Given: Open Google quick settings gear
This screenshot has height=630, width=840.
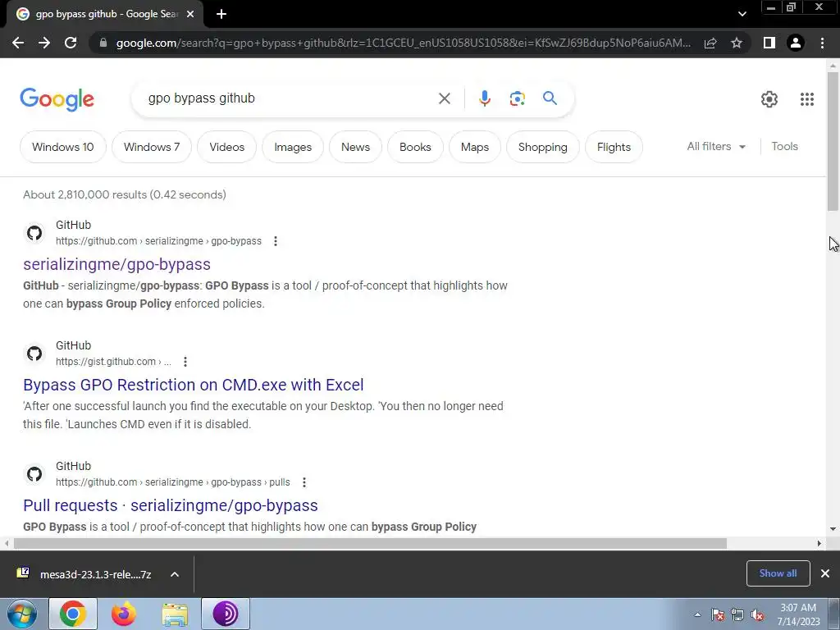Looking at the screenshot, I should (769, 99).
